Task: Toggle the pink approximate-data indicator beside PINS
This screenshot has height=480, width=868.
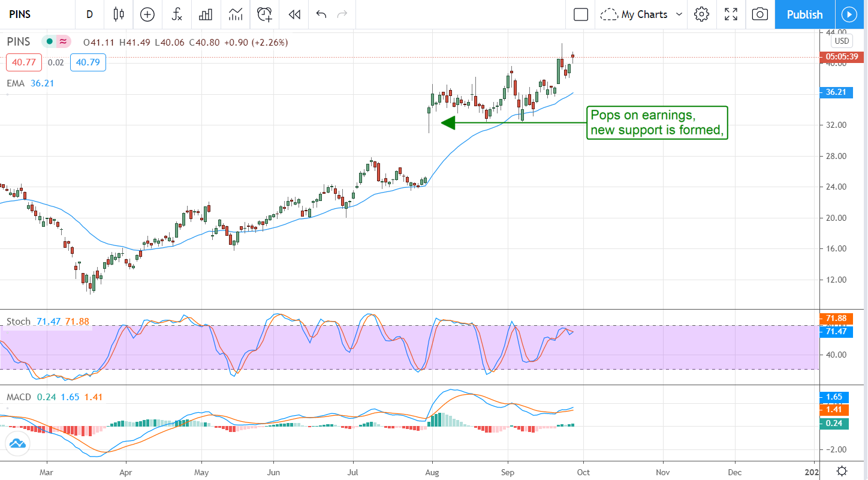Action: (x=63, y=42)
